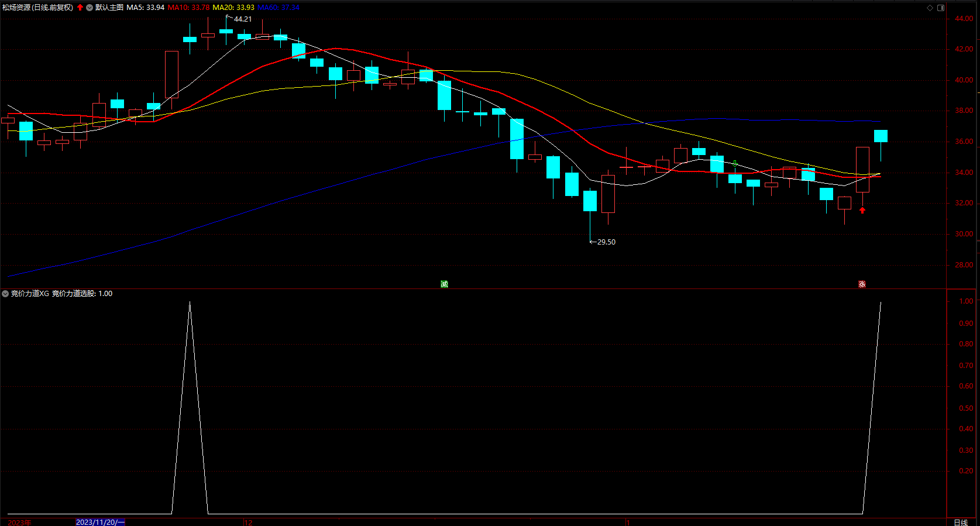Click the 0.20 value on indicator axis
Image resolution: width=980 pixels, height=526 pixels.
[966, 471]
